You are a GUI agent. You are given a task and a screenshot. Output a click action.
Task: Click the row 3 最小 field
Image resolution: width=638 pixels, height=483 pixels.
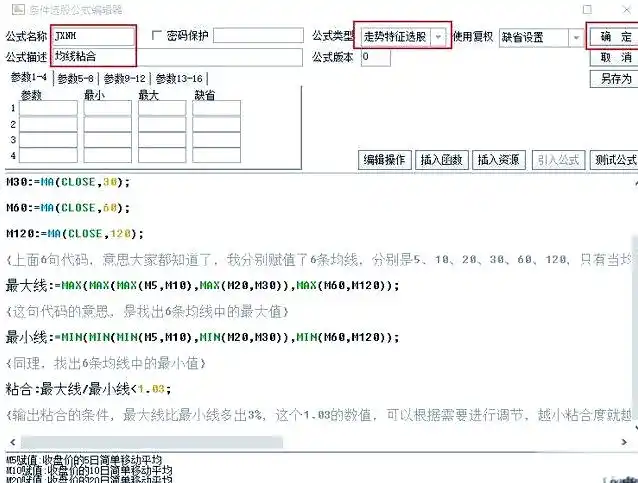point(108,140)
